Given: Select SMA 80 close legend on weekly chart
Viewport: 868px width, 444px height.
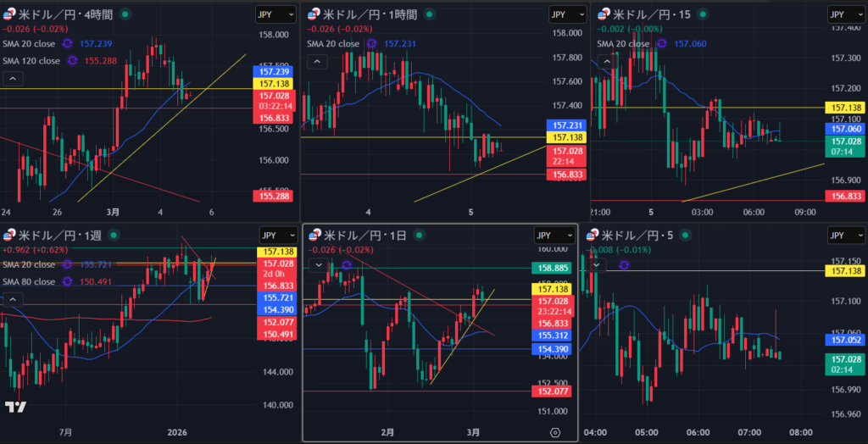Looking at the screenshot, I should click(x=30, y=281).
